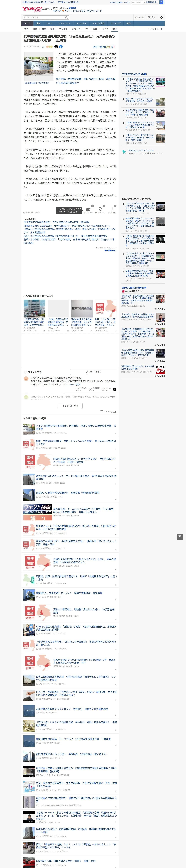Open 守秘義務違反疑いで兵庫県の男性職員 recommended card

tap(34, 316)
